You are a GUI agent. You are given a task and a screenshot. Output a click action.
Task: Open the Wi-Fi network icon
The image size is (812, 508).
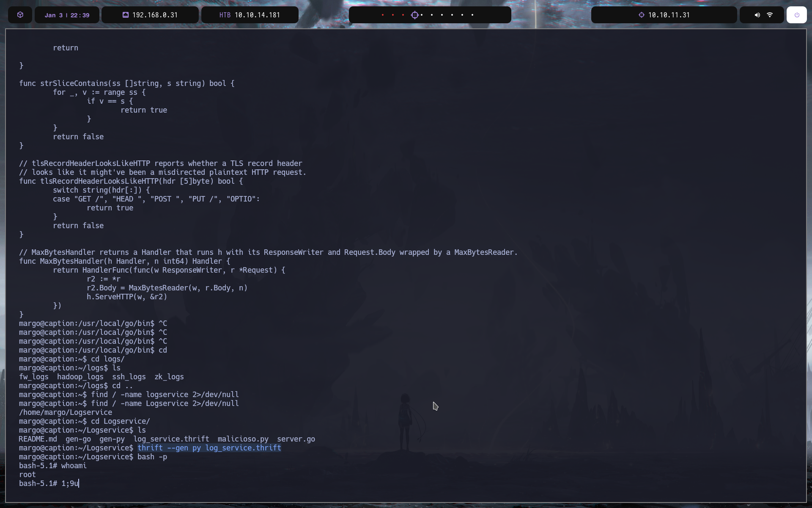pos(770,15)
